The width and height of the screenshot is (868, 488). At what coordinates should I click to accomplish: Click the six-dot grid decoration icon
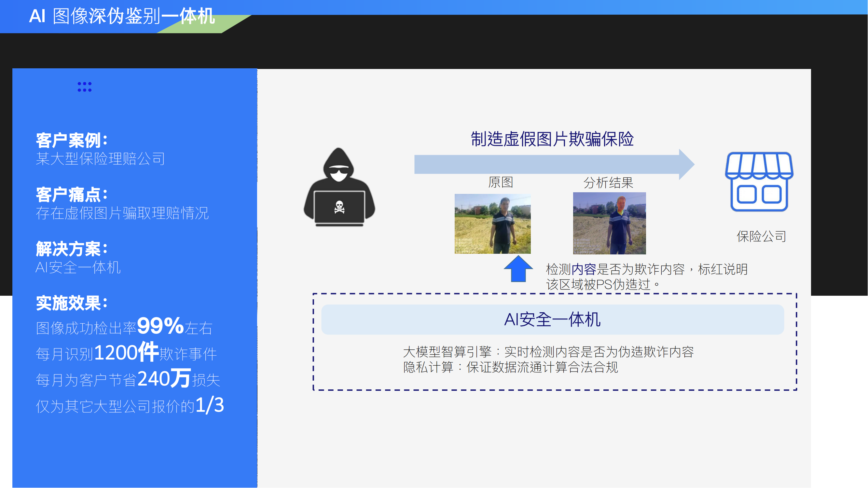point(85,87)
